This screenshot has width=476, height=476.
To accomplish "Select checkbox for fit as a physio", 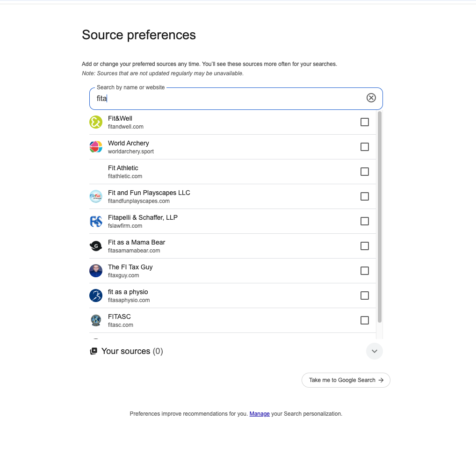I will (x=365, y=296).
